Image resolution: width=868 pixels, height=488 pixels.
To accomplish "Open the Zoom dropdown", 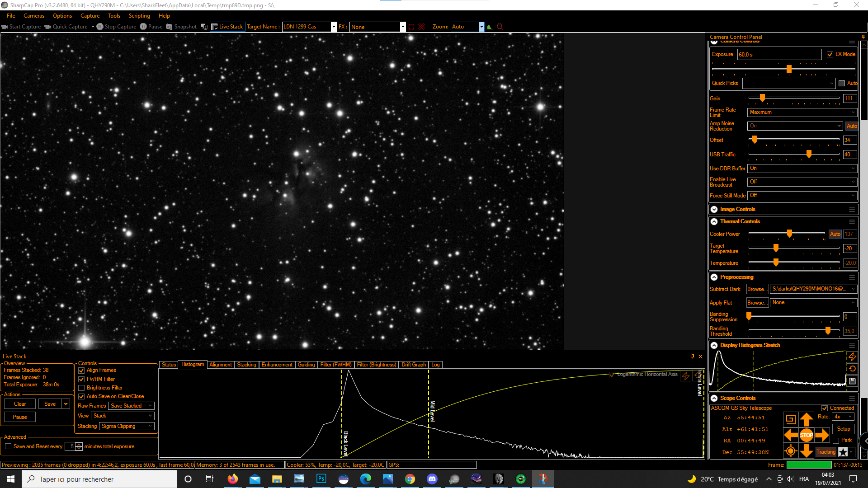I will click(481, 27).
